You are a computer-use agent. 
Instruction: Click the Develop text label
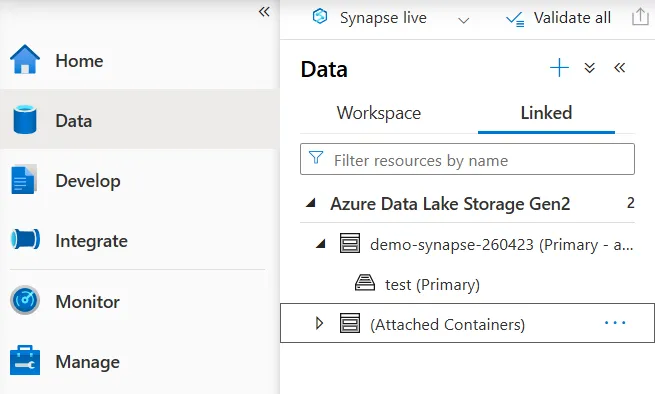coord(88,181)
